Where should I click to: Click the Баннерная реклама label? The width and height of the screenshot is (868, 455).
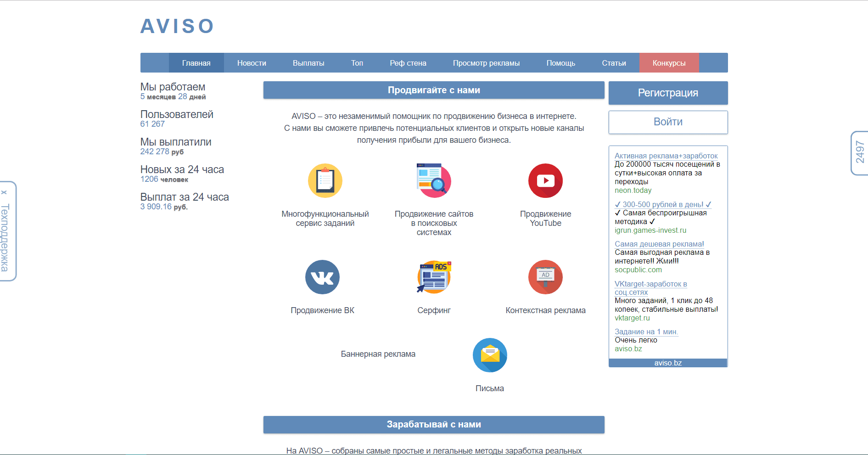(378, 354)
